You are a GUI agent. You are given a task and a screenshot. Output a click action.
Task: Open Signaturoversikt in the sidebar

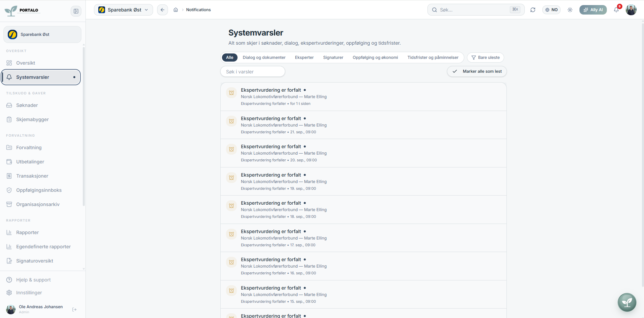(x=41, y=261)
